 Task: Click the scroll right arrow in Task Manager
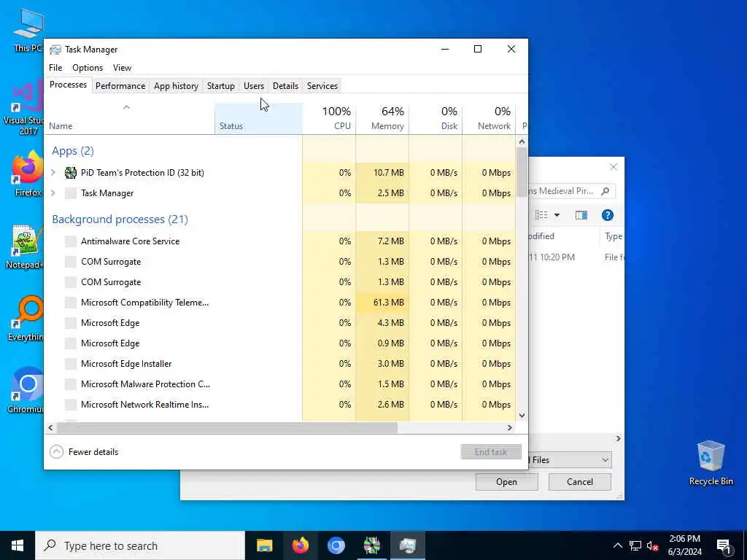510,427
